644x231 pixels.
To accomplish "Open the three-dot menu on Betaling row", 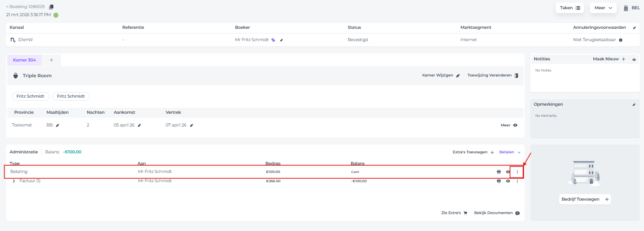I will pos(517,172).
